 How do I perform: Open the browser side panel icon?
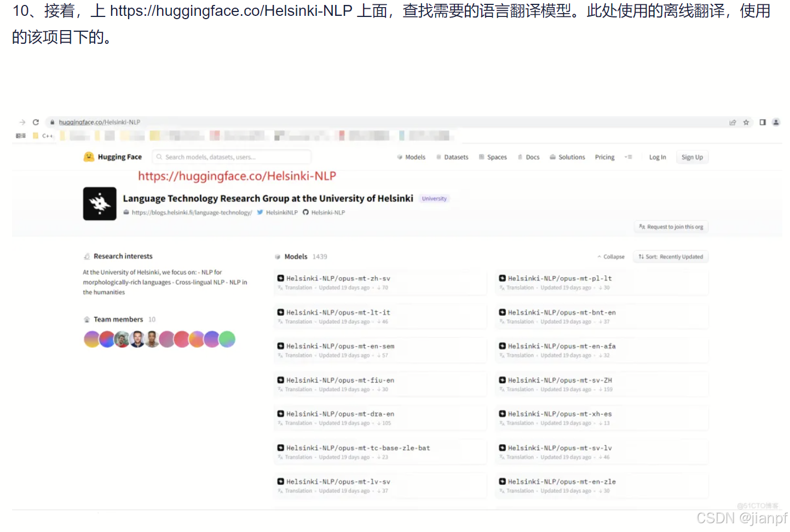click(x=762, y=123)
